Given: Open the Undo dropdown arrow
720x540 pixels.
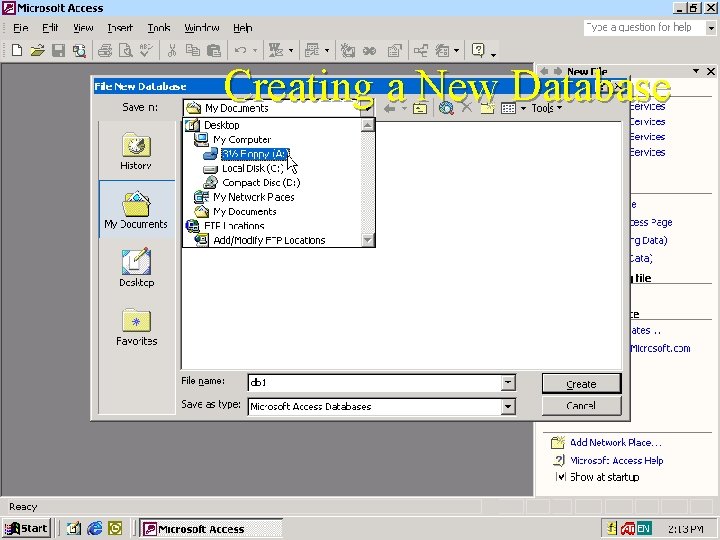Looking at the screenshot, I should (255, 51).
